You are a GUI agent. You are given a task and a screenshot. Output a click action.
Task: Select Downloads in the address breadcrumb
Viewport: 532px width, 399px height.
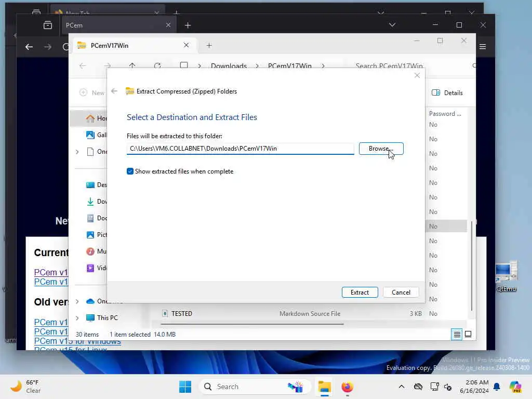click(229, 66)
